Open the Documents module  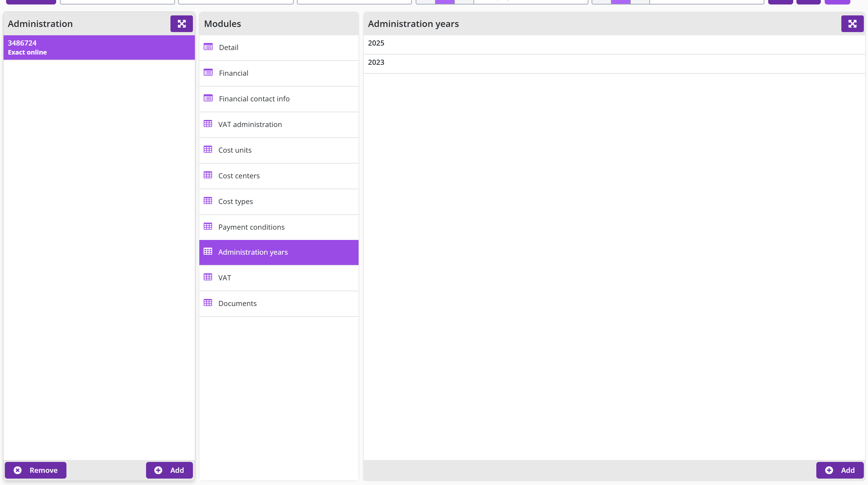coord(279,303)
